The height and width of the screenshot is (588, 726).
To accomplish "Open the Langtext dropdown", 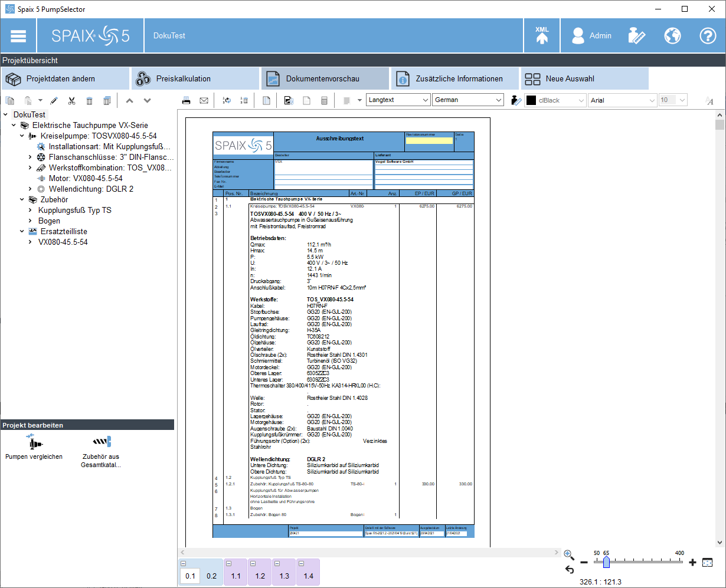I will click(398, 100).
